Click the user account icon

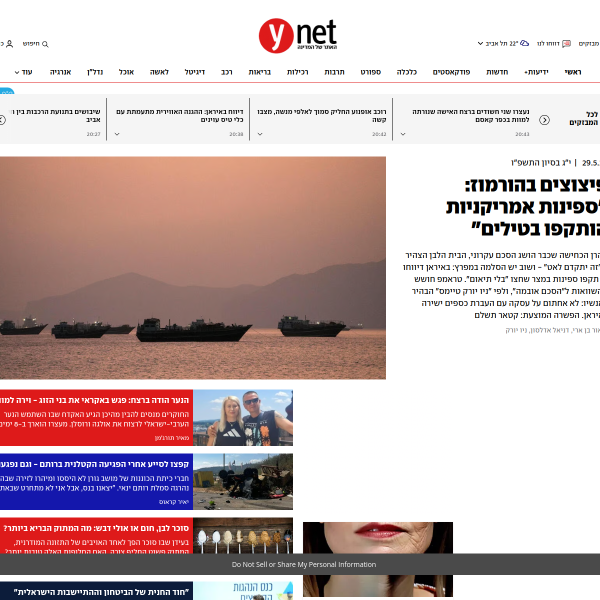click(x=10, y=44)
